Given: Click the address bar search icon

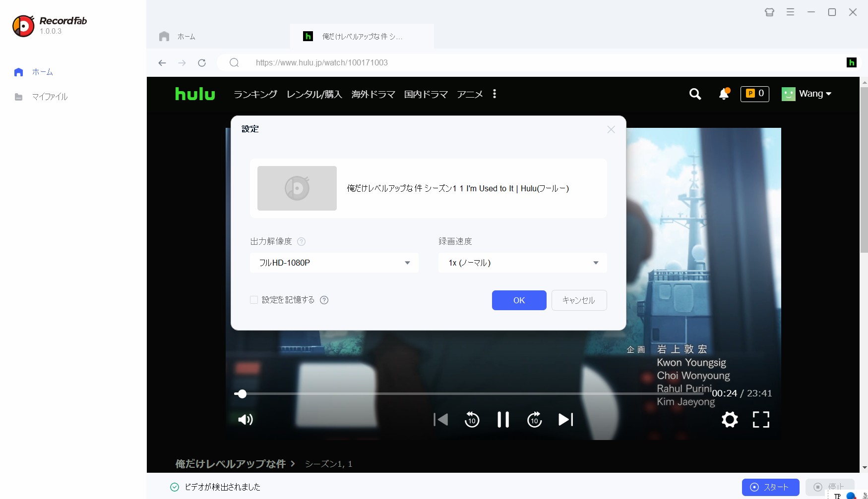Looking at the screenshot, I should point(234,62).
